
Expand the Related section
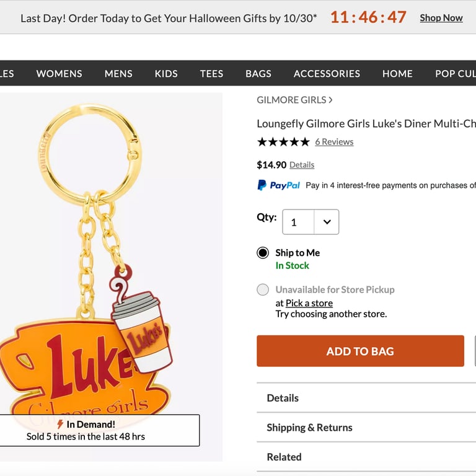pyautogui.click(x=284, y=457)
